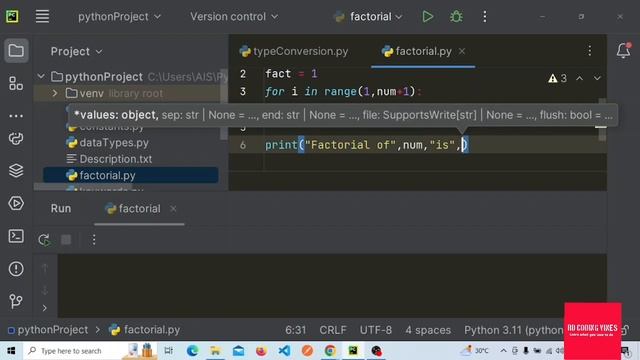Rerun factorial in the Run panel
Viewport: 640px width, 360px height.
(x=44, y=240)
